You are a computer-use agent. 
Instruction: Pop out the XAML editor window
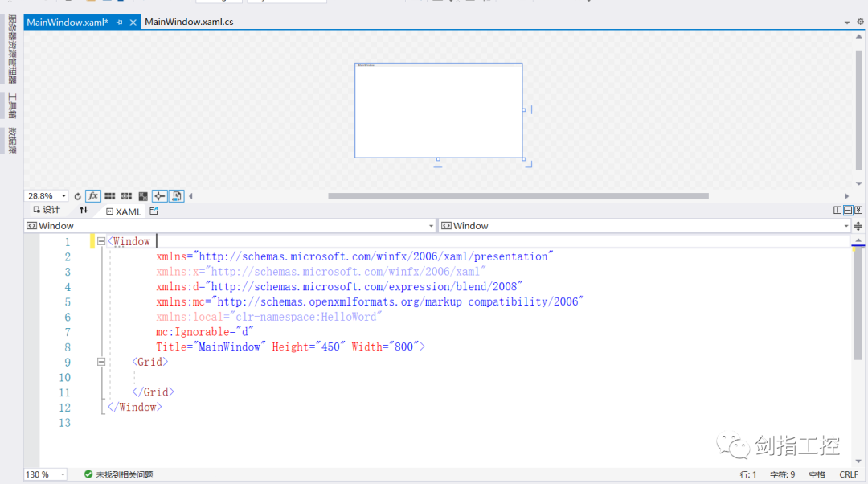coord(154,211)
